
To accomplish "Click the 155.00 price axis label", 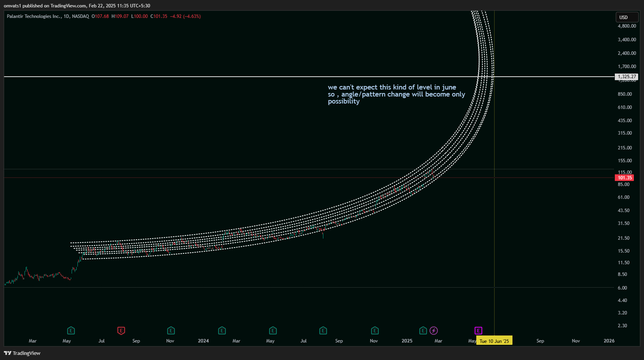I will point(625,161).
